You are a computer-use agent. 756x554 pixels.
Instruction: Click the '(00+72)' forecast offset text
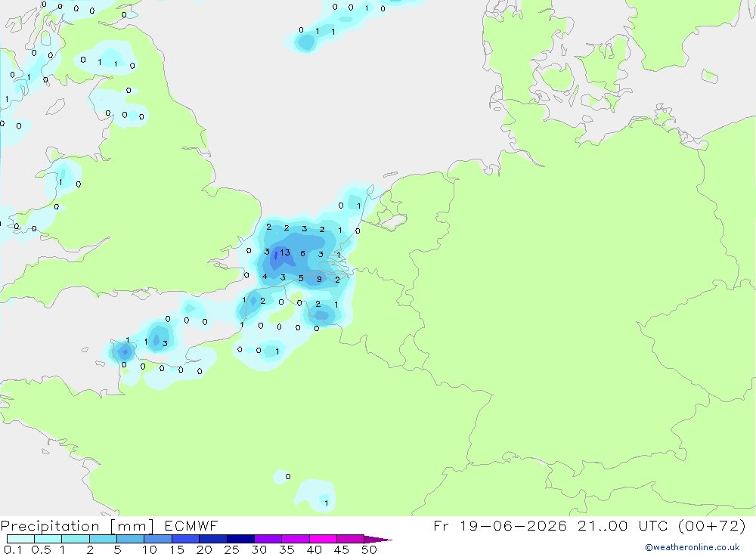pos(712,525)
